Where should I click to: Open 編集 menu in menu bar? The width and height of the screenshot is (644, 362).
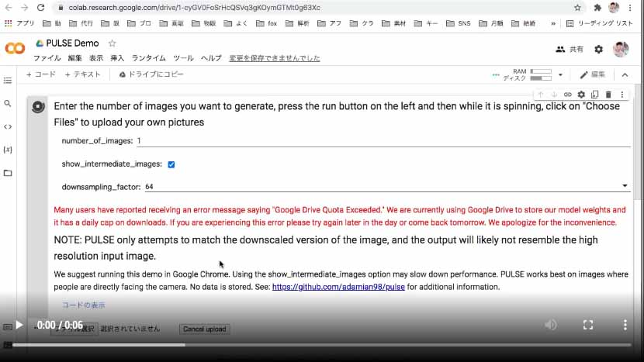[x=74, y=58]
